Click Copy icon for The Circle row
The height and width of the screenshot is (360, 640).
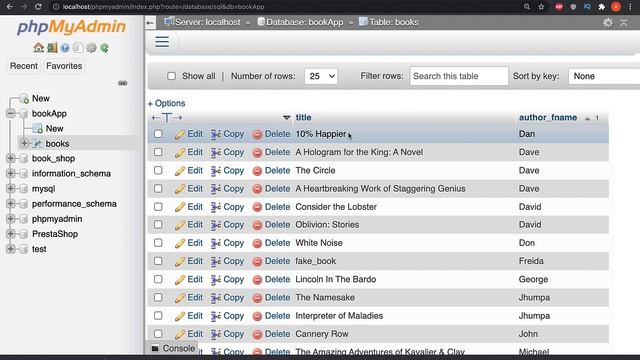click(216, 171)
